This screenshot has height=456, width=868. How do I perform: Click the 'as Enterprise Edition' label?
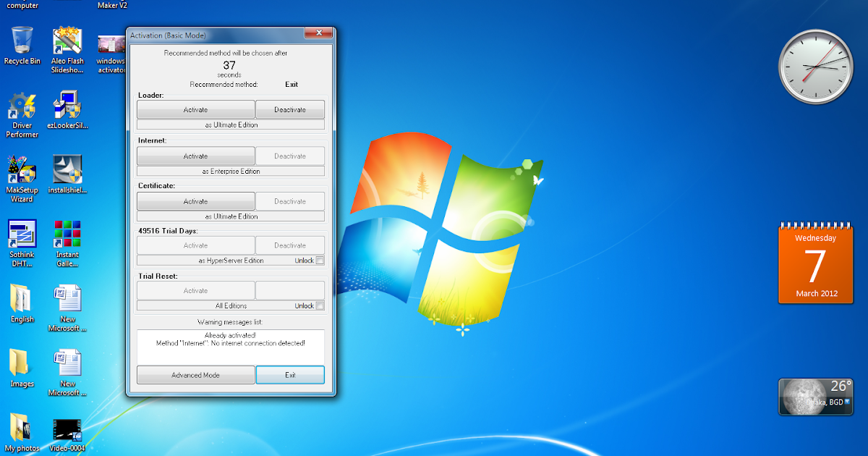pos(231,171)
